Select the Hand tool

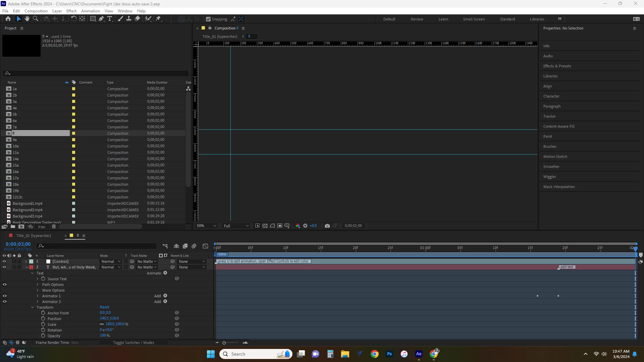coord(27,19)
